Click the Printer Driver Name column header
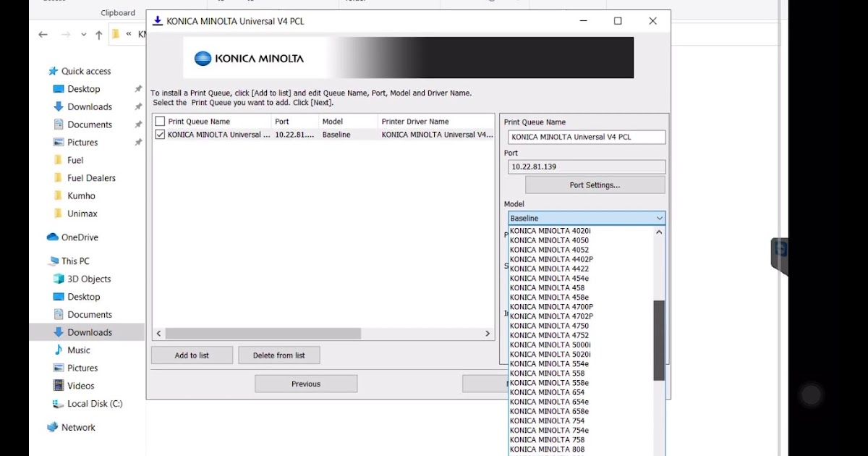The image size is (868, 456). (x=415, y=122)
